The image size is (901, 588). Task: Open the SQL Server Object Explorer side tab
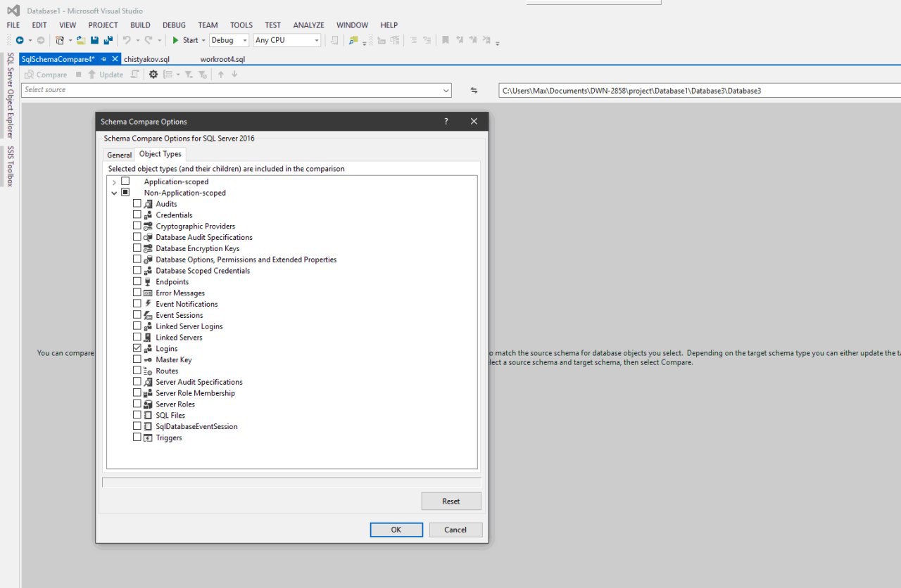click(10, 95)
